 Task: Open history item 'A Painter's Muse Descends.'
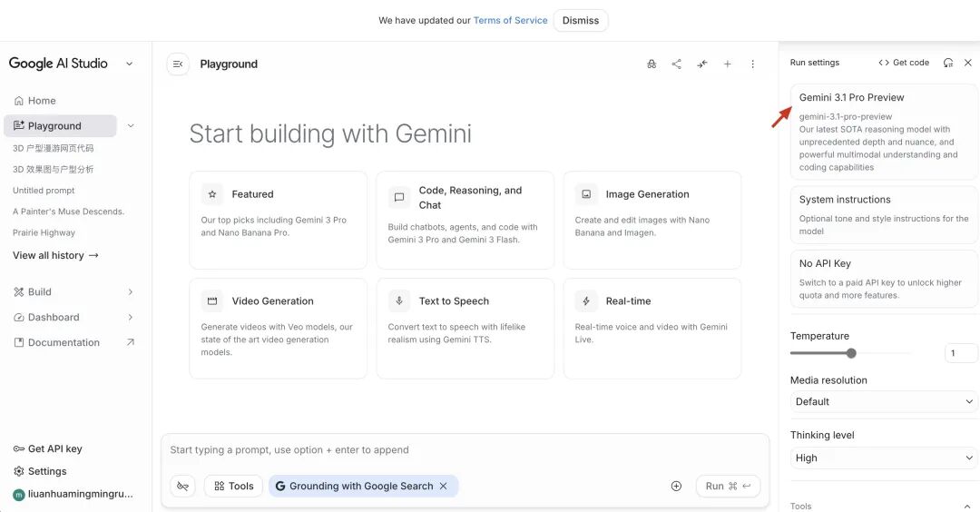69,212
